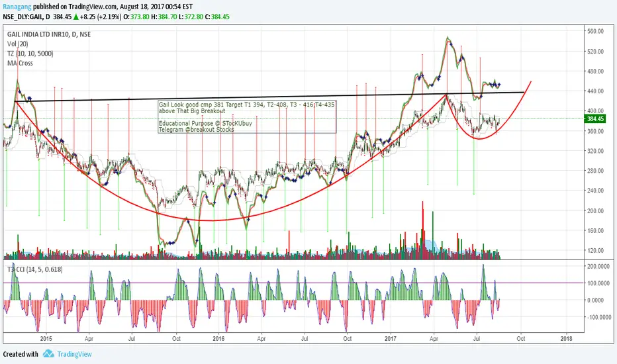
Task: Select the Vol (20) indicator label
Action: [x=18, y=44]
